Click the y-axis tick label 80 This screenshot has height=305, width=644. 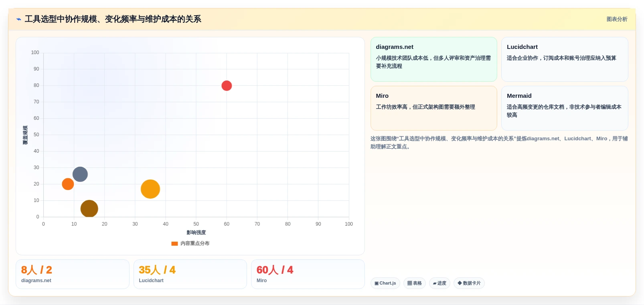pyautogui.click(x=36, y=85)
